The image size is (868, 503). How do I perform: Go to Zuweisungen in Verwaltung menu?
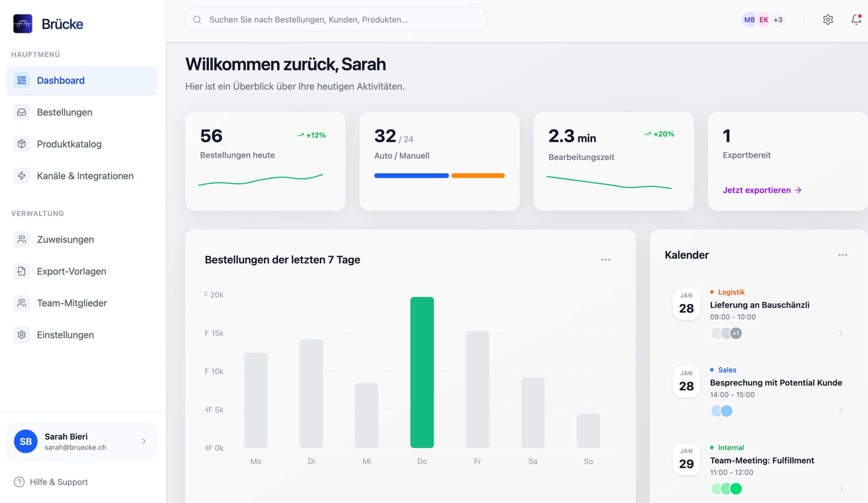65,239
